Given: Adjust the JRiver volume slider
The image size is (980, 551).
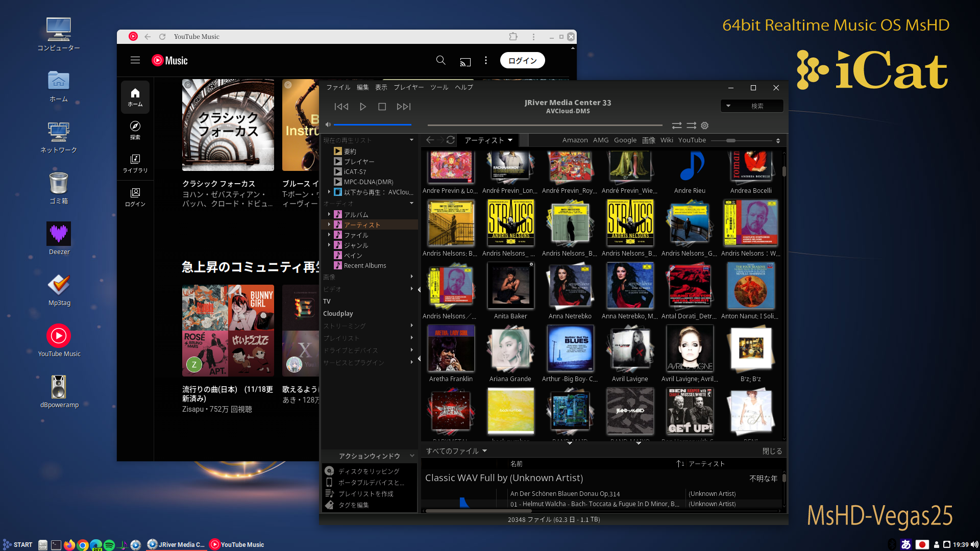Looking at the screenshot, I should pyautogui.click(x=373, y=124).
